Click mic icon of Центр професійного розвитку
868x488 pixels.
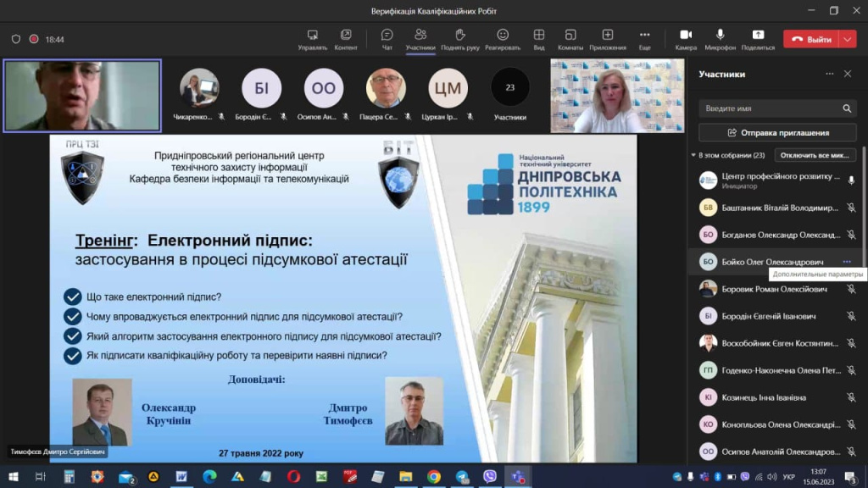851,180
